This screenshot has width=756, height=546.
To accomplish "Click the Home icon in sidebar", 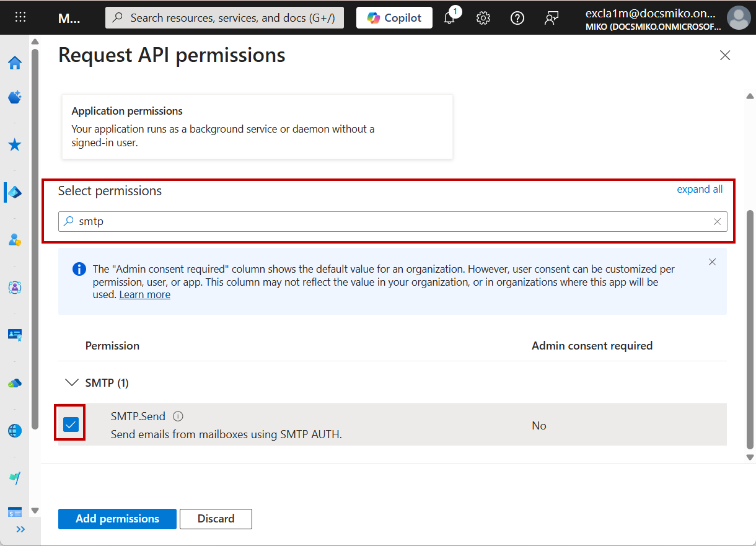I will coord(15,63).
